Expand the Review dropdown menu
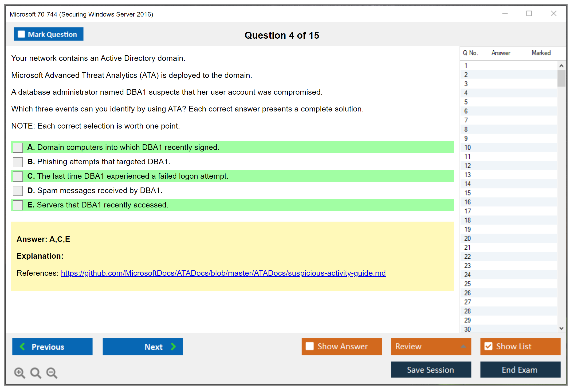The width and height of the screenshot is (574, 392). 463,346
